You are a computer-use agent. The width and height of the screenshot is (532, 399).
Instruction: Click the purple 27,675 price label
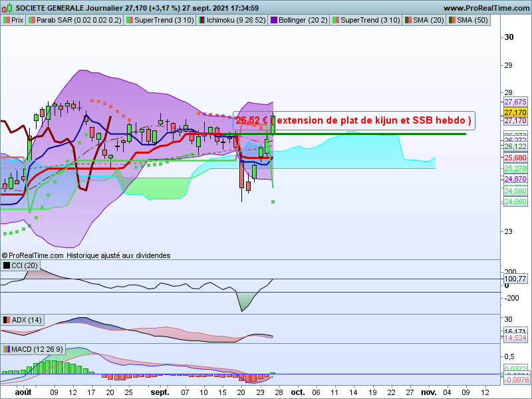point(515,102)
